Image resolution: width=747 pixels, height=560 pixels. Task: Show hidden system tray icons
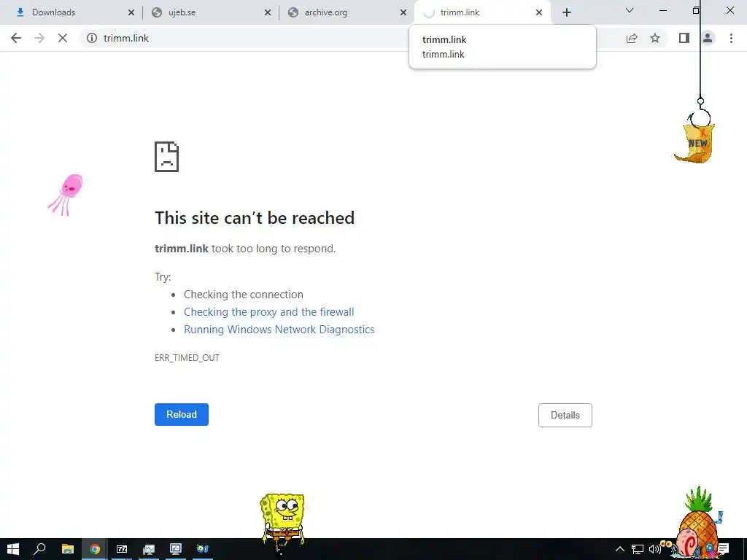tap(620, 549)
